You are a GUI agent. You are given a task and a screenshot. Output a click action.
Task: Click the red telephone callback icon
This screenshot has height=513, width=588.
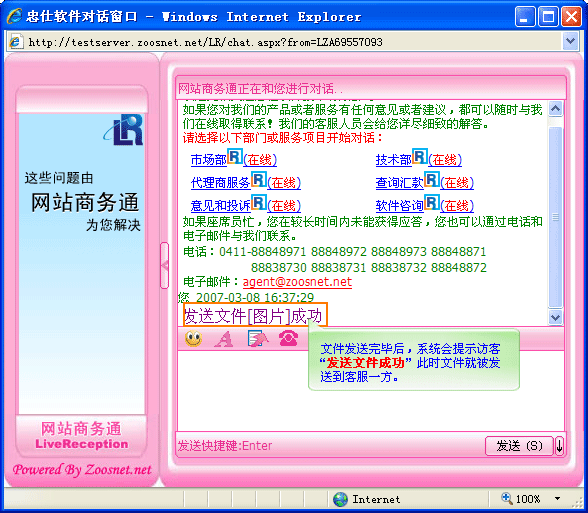coord(288,338)
